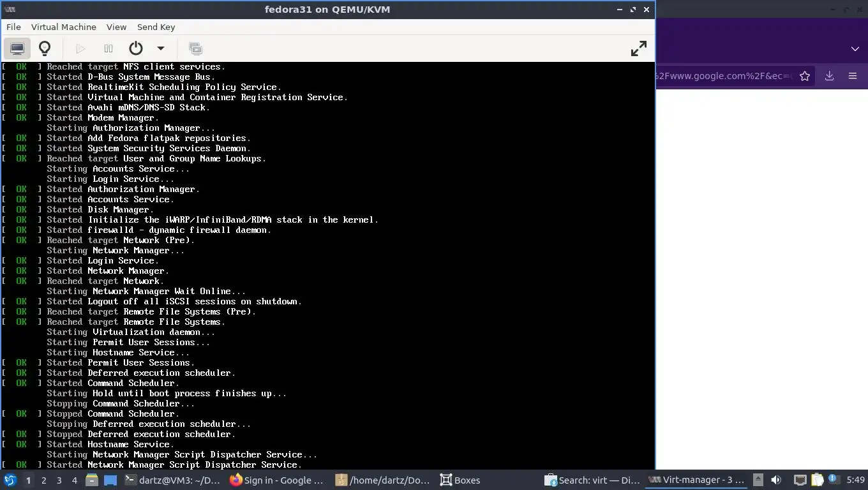This screenshot has height=490, width=868.
Task: Expand Firefox list all tabs chevron
Action: click(855, 48)
